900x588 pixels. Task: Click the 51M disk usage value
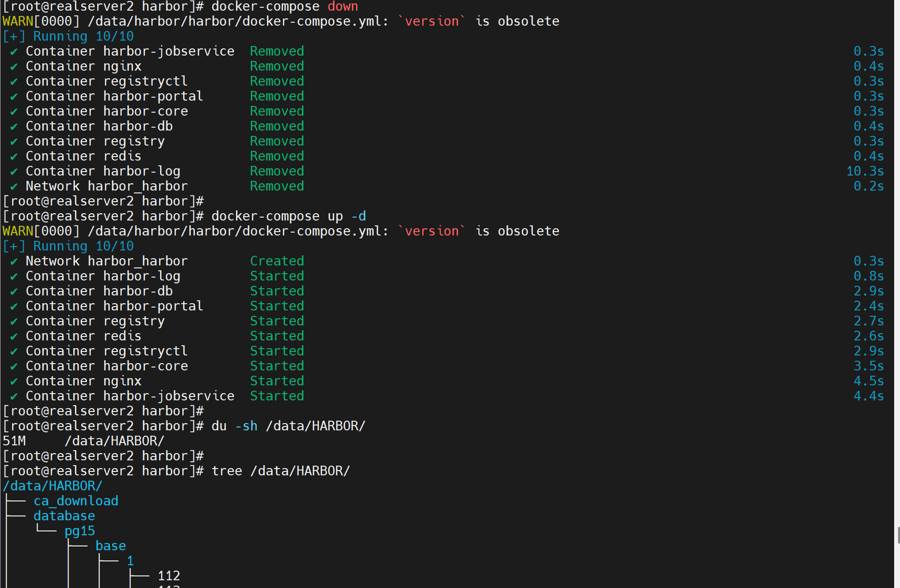14,441
